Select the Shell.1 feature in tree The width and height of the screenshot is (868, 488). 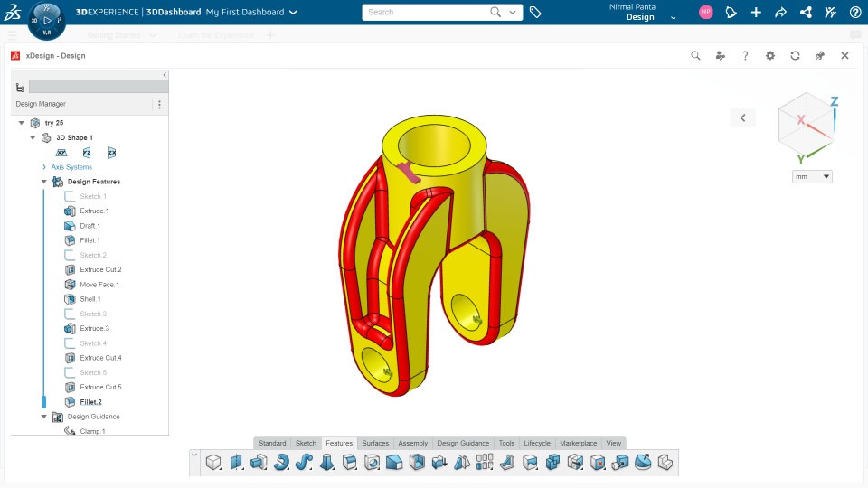(90, 299)
